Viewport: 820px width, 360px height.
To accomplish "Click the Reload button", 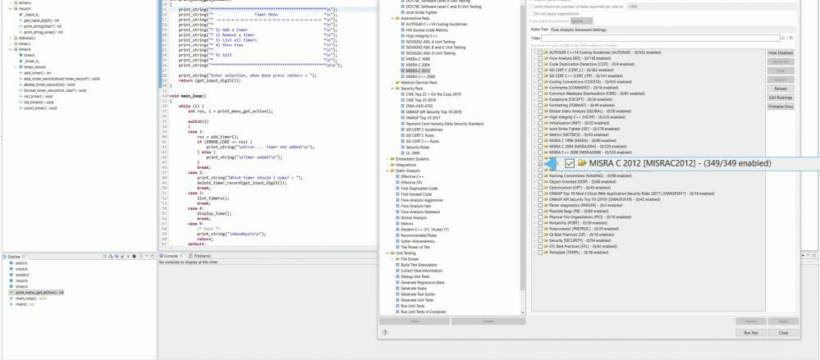I will (x=781, y=88).
